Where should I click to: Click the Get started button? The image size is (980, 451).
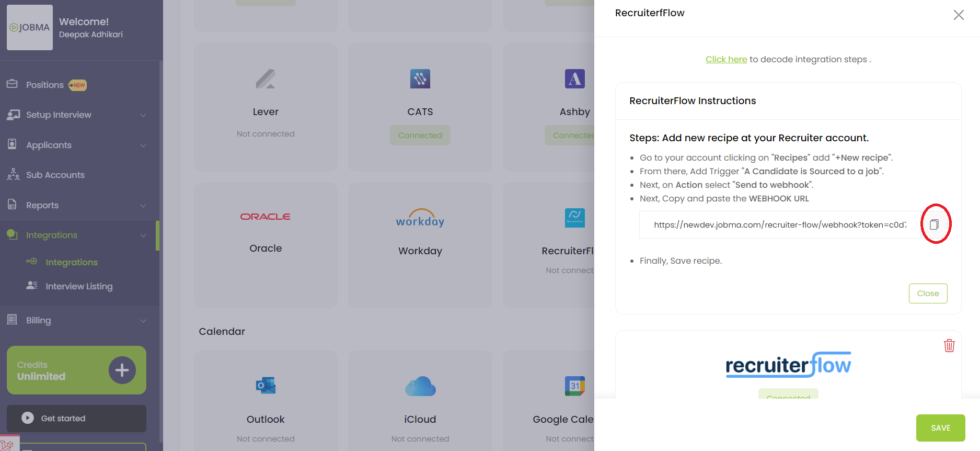pyautogui.click(x=76, y=418)
